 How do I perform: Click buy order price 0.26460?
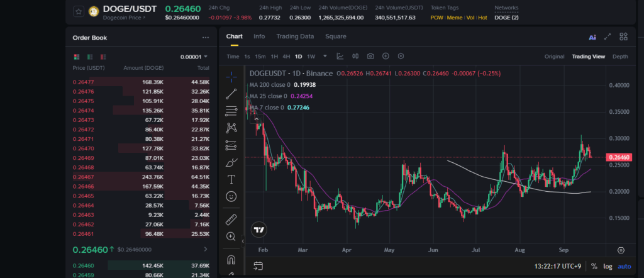click(x=83, y=265)
